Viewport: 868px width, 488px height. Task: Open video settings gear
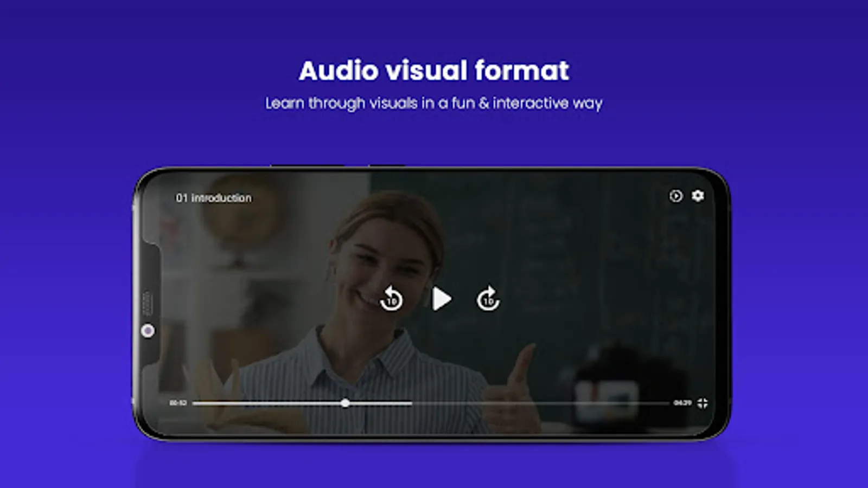coord(698,195)
